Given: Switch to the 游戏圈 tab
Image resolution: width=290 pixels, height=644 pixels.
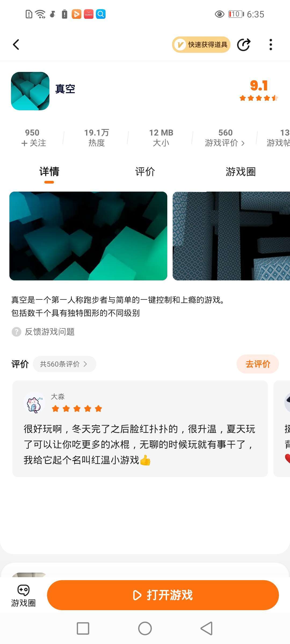Looking at the screenshot, I should pos(241,172).
